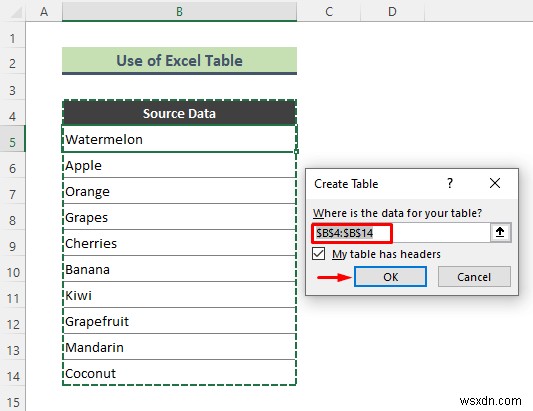The height and width of the screenshot is (411, 533).
Task: Select column D header
Action: coord(392,12)
